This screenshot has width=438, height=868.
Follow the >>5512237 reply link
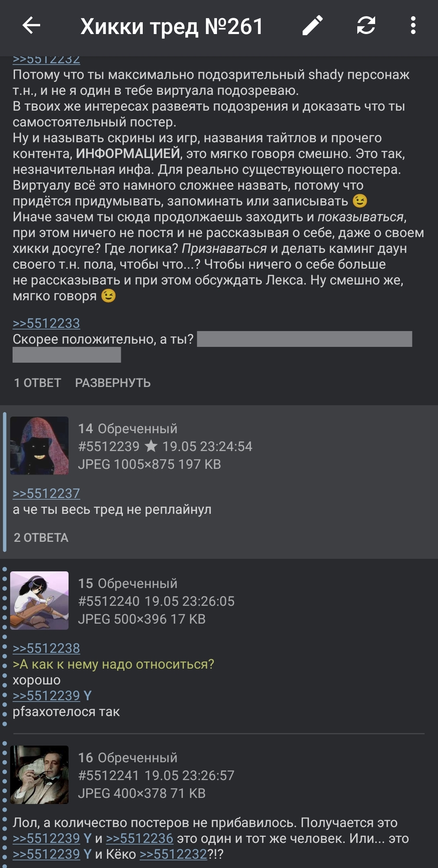[46, 494]
